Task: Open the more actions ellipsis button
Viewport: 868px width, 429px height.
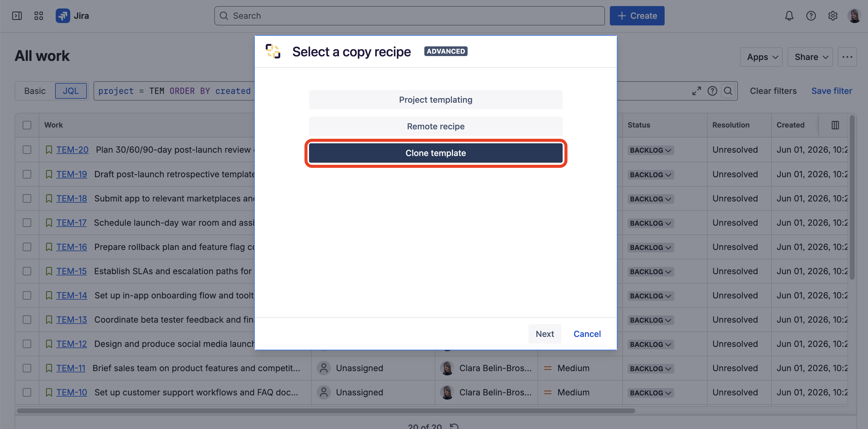Action: (847, 57)
